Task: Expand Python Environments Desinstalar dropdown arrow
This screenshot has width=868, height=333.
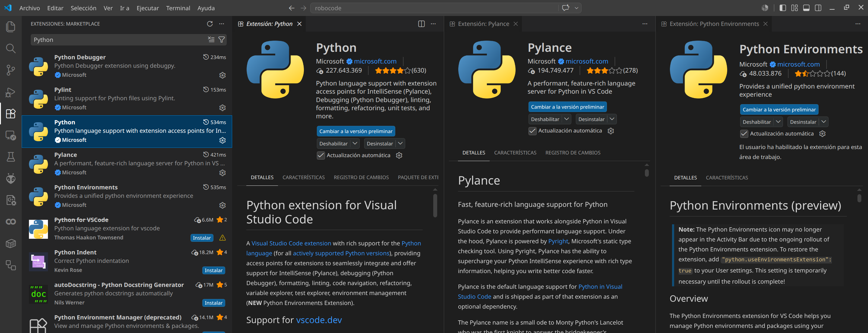Action: click(823, 122)
